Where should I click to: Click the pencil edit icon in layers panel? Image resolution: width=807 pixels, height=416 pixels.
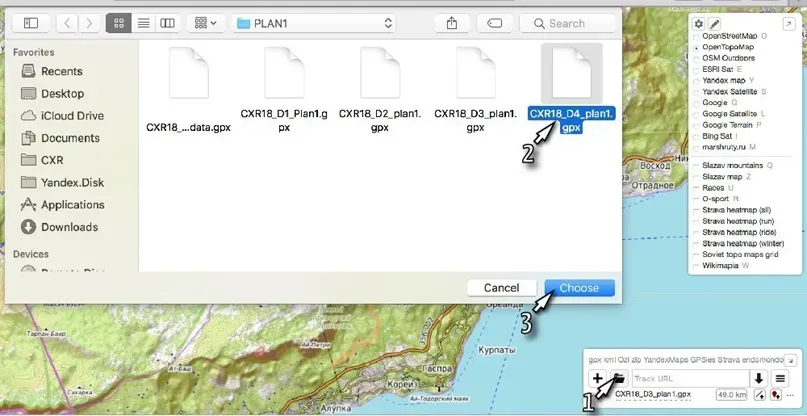click(x=714, y=24)
